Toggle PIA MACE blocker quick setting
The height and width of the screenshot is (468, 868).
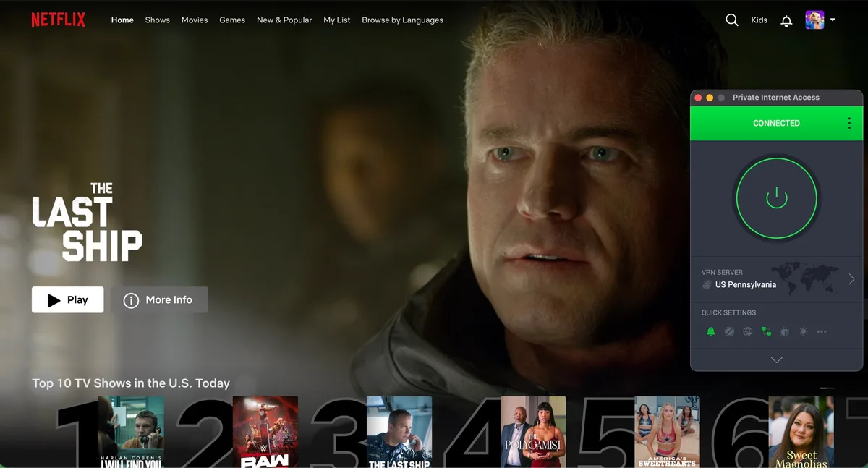click(729, 332)
